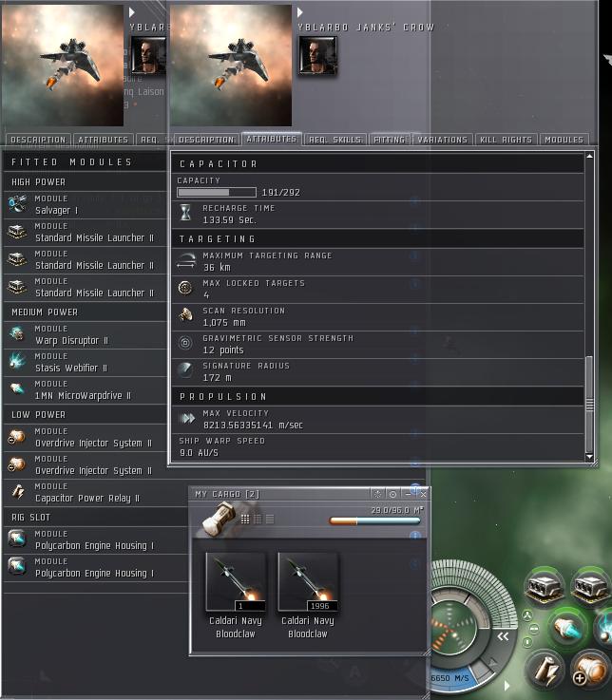Click first Polycarbon Engine Housing I icon
Image resolution: width=612 pixels, height=700 pixels.
point(17,539)
